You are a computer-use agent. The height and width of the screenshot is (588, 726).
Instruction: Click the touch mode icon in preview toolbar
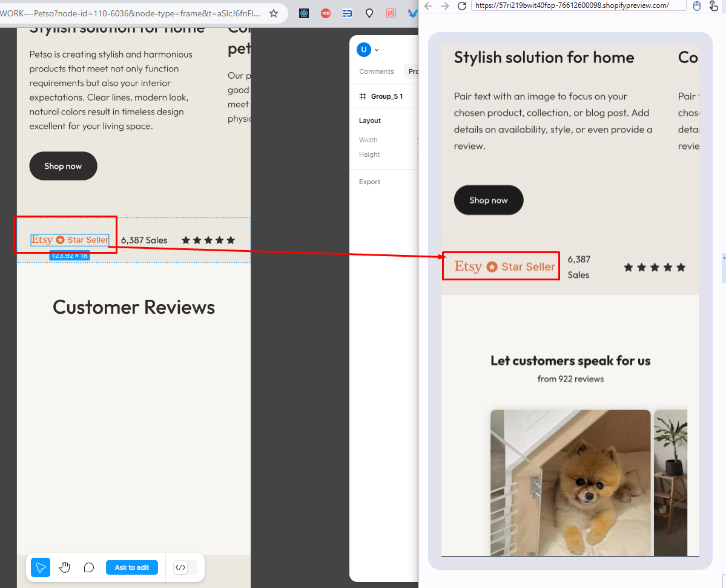[x=713, y=5]
